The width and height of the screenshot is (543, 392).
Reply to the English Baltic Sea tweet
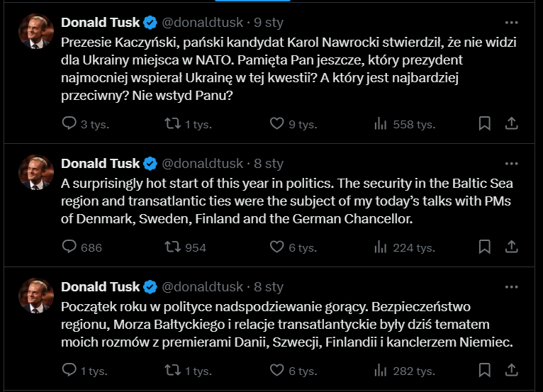tap(69, 247)
